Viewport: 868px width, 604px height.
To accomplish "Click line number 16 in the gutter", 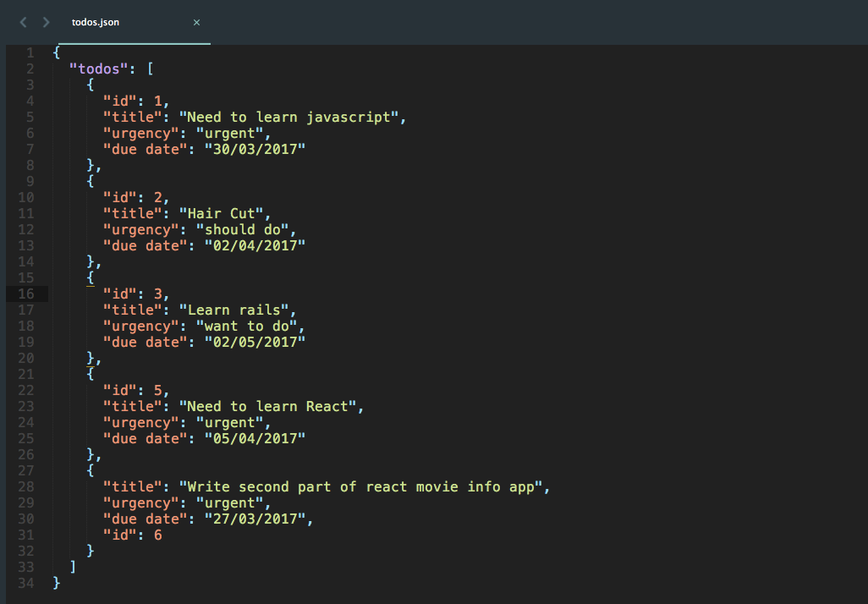I will [25, 293].
